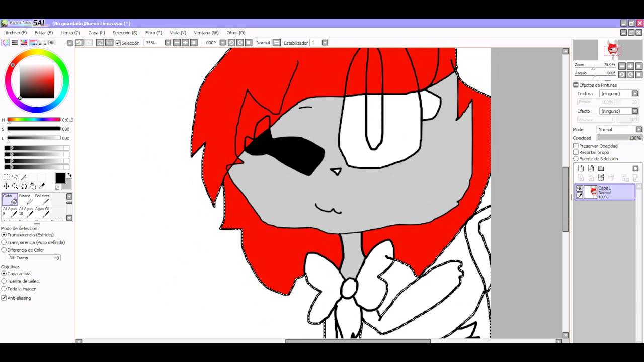Choose Transparencia (Poco definida) mode
The image size is (644, 362).
[x=4, y=242]
